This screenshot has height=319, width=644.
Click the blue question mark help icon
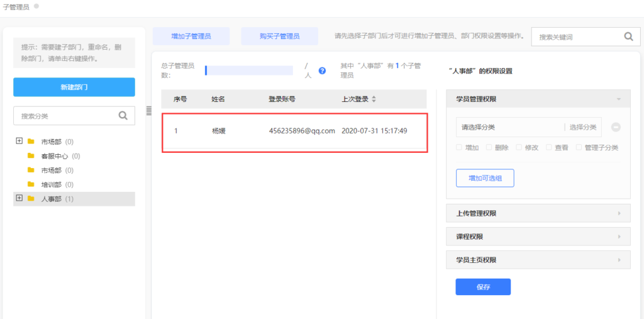322,70
